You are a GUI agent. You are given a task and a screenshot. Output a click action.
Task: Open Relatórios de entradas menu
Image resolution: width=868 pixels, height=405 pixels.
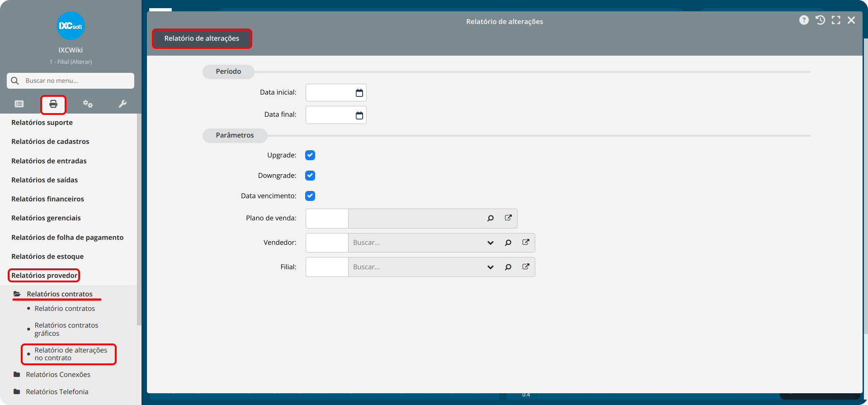(x=49, y=161)
